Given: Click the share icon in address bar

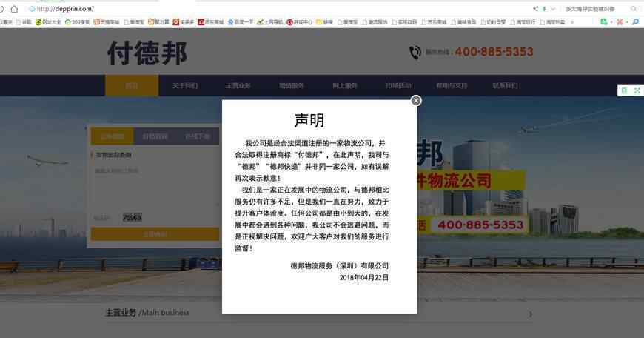Looking at the screenshot, I should point(535,9).
